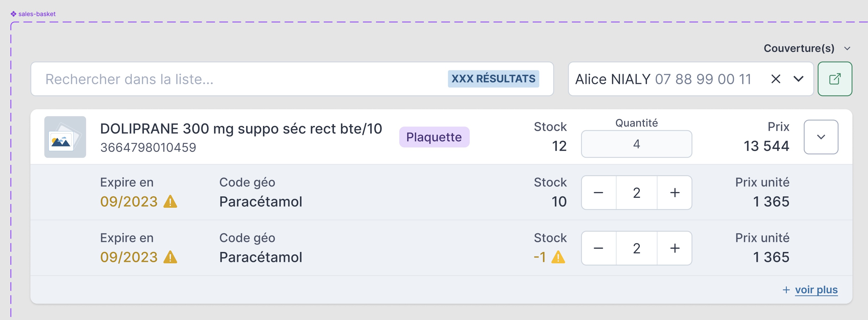Increase quantity of first batch
Image resolution: width=868 pixels, height=320 pixels.
pos(675,193)
